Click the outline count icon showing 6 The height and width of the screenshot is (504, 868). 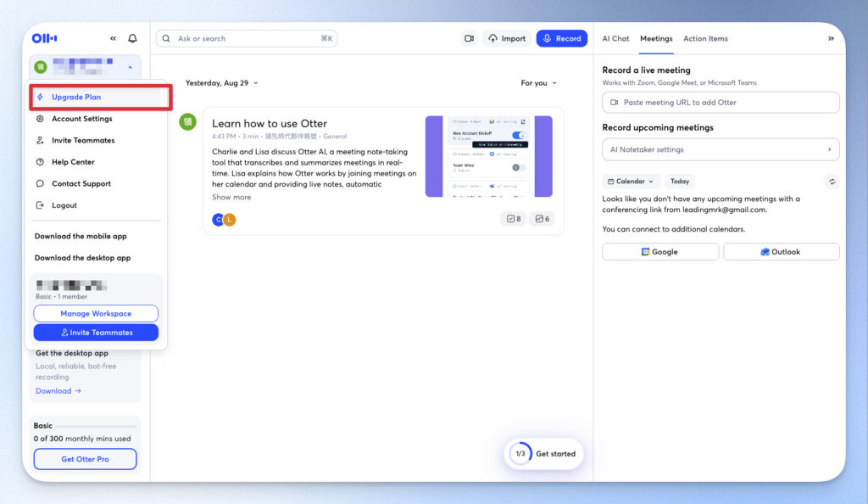(x=542, y=219)
